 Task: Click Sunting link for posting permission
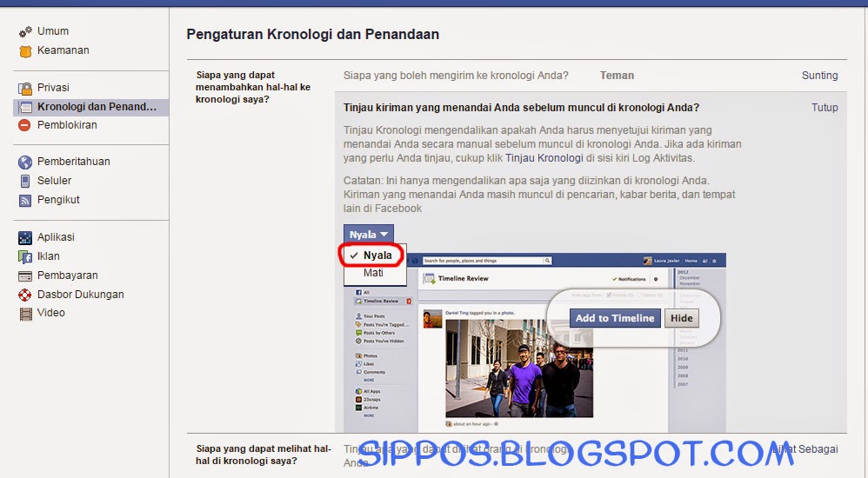(x=819, y=76)
